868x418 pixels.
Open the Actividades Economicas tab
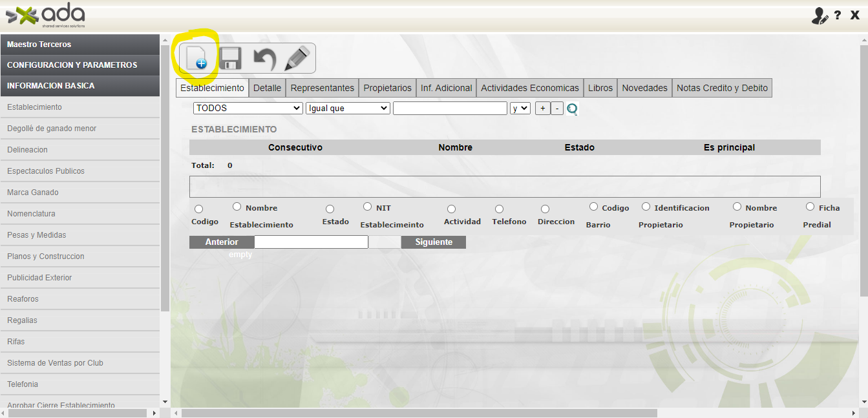click(530, 88)
